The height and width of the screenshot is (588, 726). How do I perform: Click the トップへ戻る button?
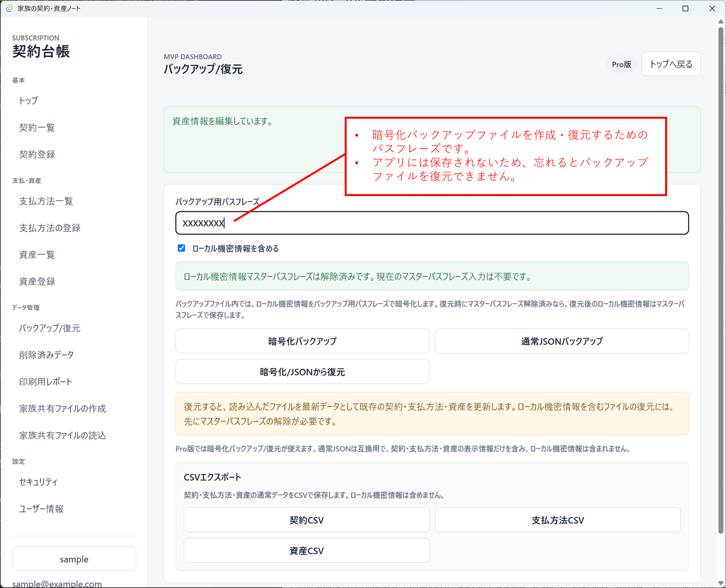671,64
